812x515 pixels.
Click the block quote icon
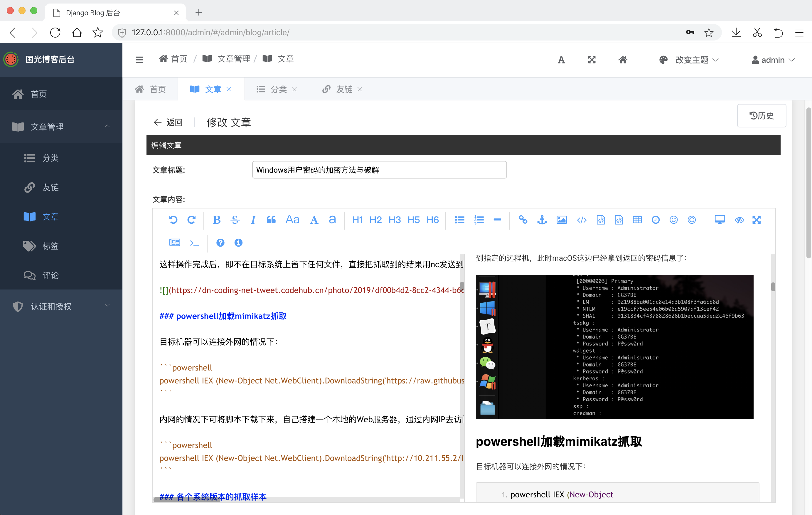coord(271,220)
